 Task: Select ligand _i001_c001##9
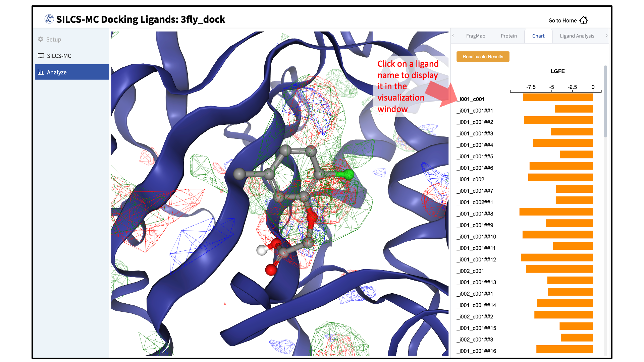475,225
